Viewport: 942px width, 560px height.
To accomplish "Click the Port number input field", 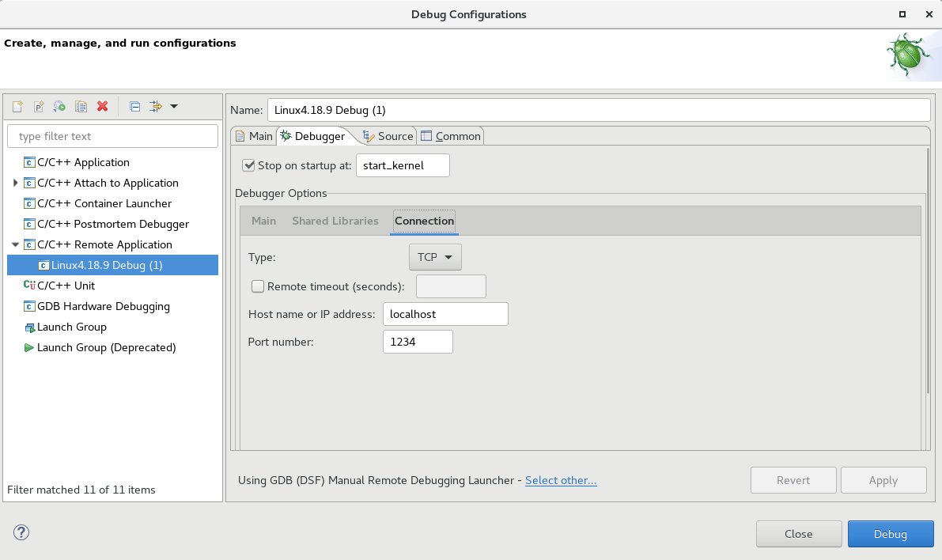I will [x=417, y=341].
